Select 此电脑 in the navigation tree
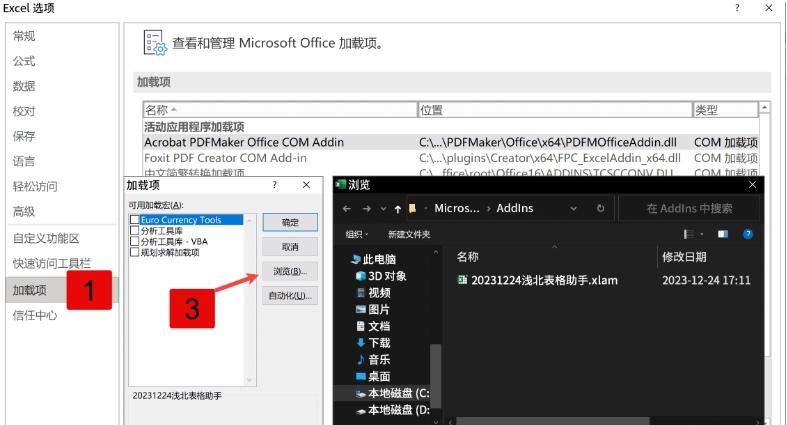787x425 pixels. pyautogui.click(x=374, y=259)
